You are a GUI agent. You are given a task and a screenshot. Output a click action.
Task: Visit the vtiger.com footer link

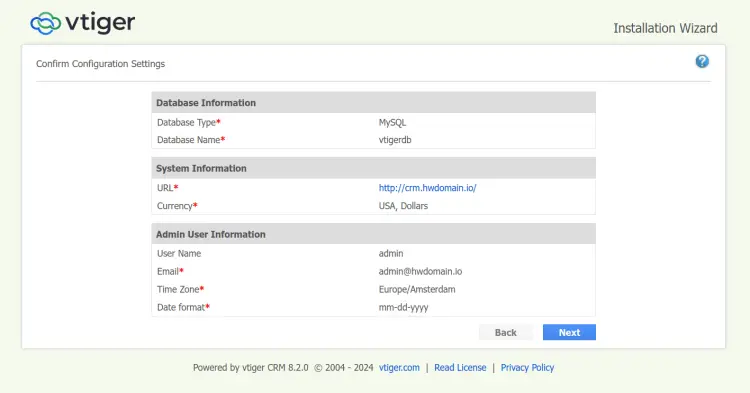pos(399,368)
